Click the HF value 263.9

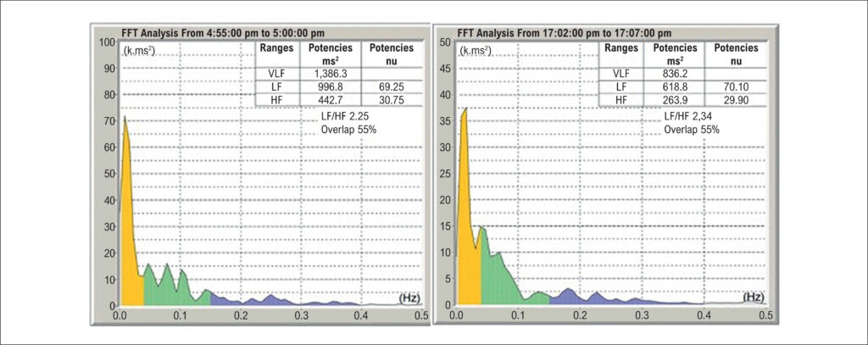click(x=674, y=100)
